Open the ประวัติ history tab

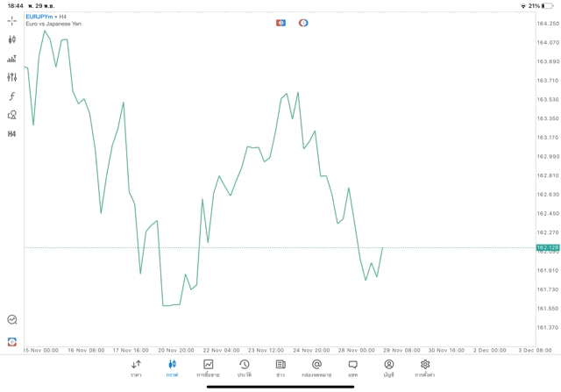pos(245,368)
